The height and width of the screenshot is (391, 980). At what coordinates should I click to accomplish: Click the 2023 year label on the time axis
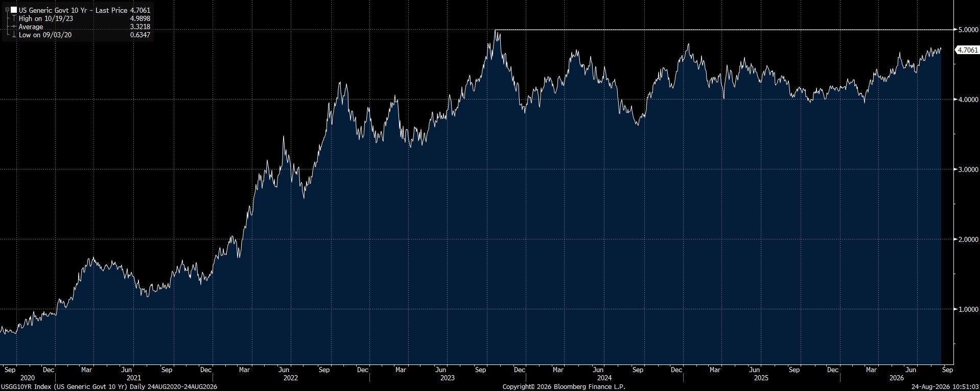[447, 378]
